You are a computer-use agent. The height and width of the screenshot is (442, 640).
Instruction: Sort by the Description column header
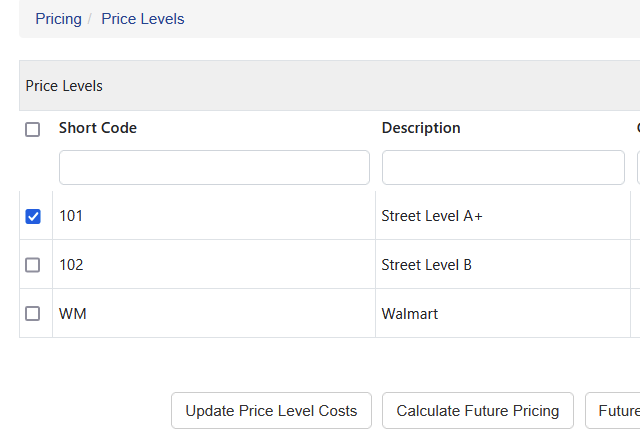421,128
